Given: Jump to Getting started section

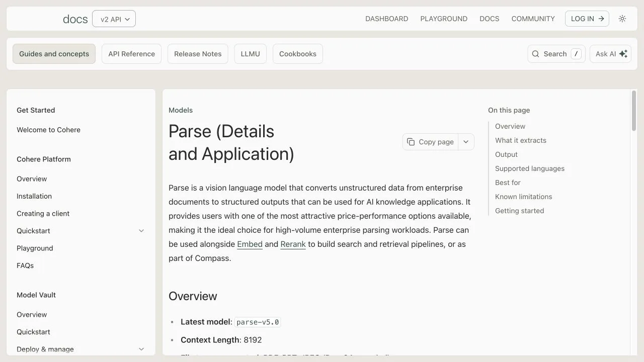Looking at the screenshot, I should (x=519, y=211).
